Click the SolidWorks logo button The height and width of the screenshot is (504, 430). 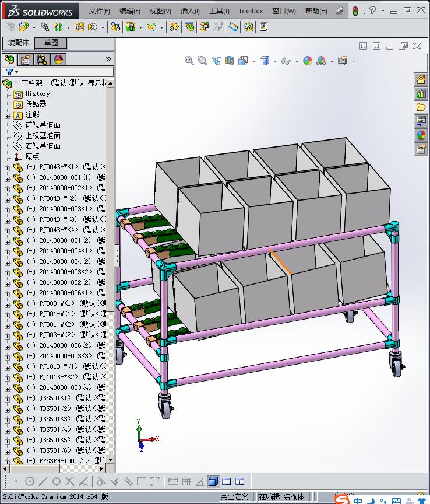tap(41, 11)
